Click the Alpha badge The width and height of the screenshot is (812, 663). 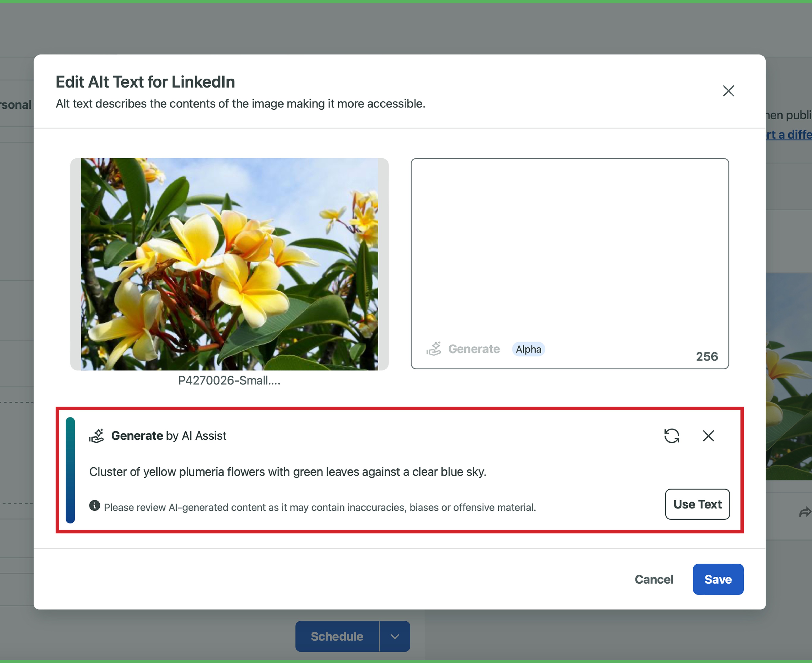coord(529,349)
